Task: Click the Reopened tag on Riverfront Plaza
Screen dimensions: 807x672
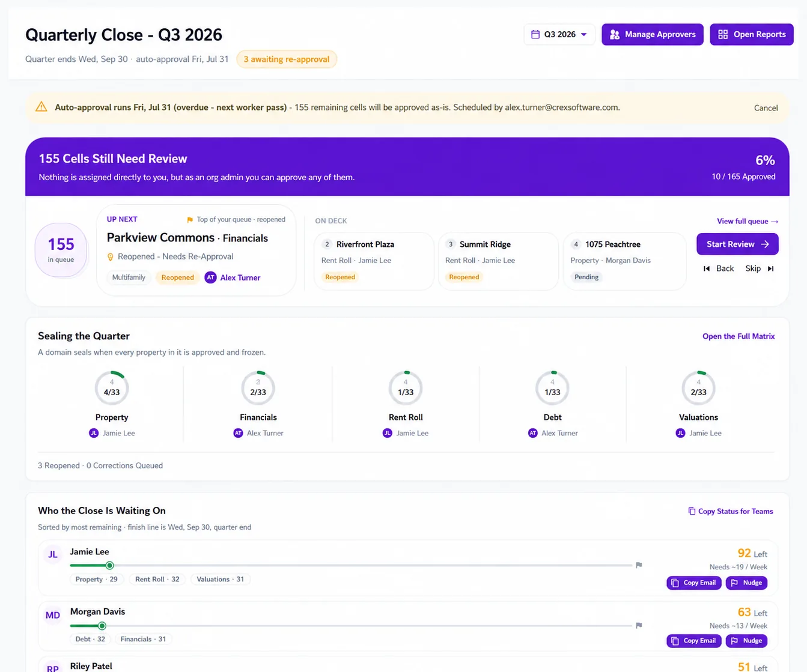Action: click(x=340, y=277)
